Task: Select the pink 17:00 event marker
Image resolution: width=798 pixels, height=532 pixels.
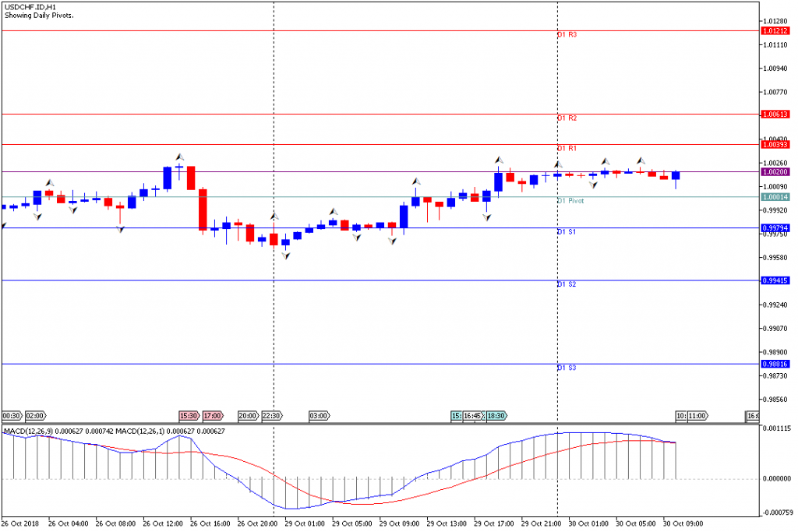Action: coord(213,416)
